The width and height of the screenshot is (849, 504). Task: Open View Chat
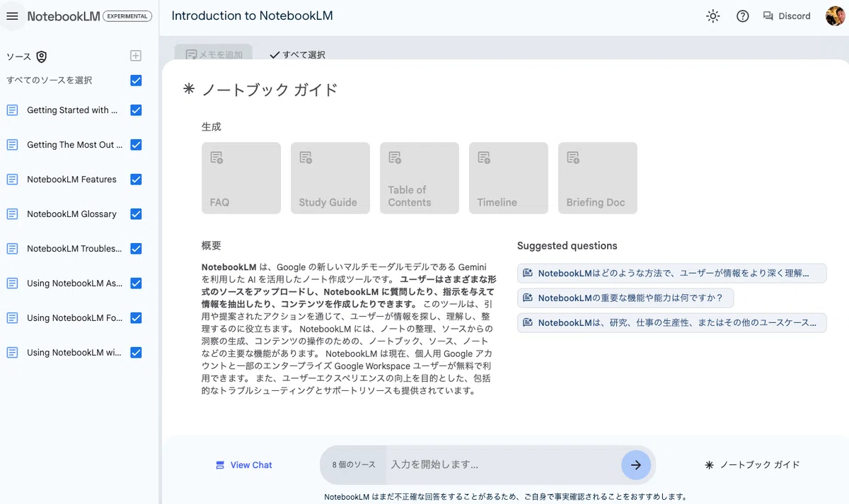coord(244,465)
